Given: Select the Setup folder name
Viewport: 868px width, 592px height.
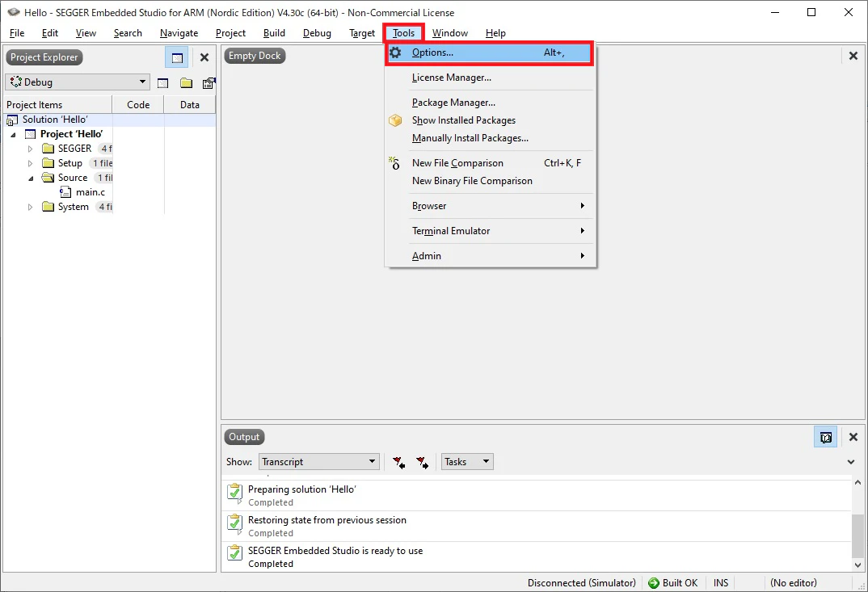Looking at the screenshot, I should coord(70,163).
